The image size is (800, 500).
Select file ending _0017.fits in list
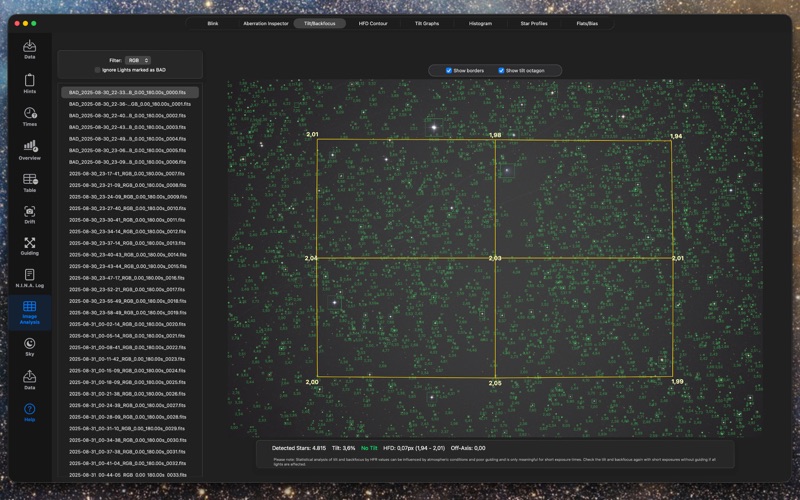coord(130,289)
